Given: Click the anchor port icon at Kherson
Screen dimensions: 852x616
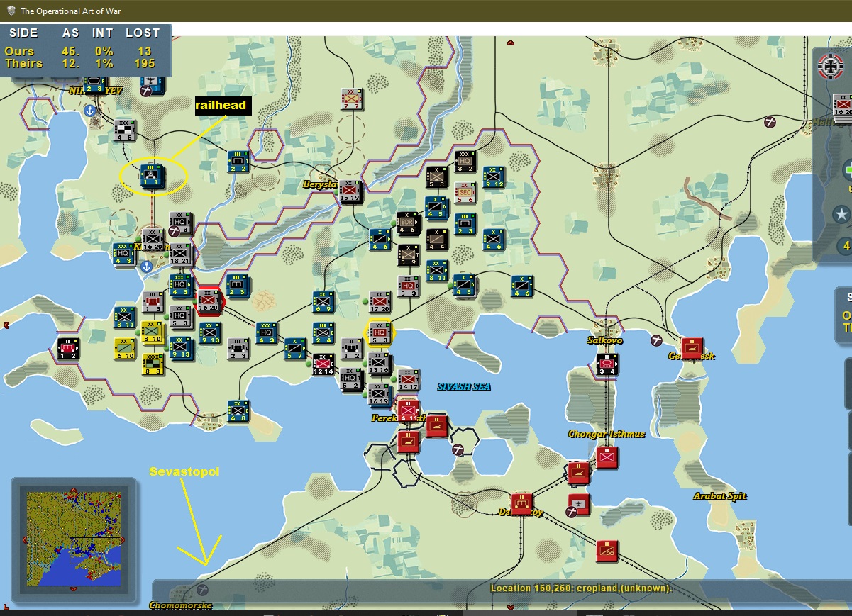Looking at the screenshot, I should 146,267.
